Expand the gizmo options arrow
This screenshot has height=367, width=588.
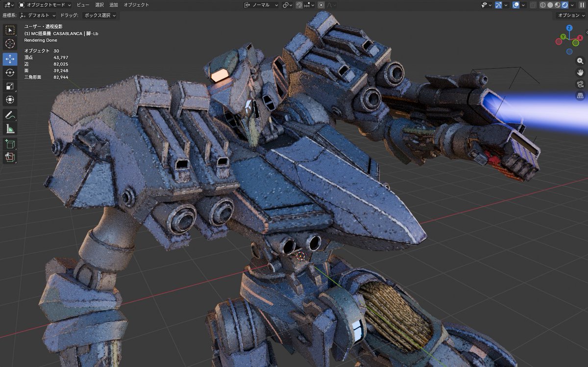(506, 4)
